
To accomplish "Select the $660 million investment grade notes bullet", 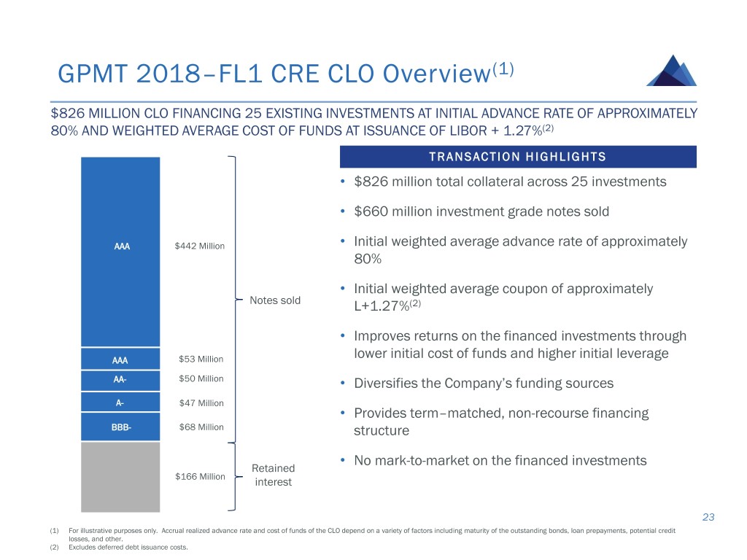I will click(x=481, y=211).
